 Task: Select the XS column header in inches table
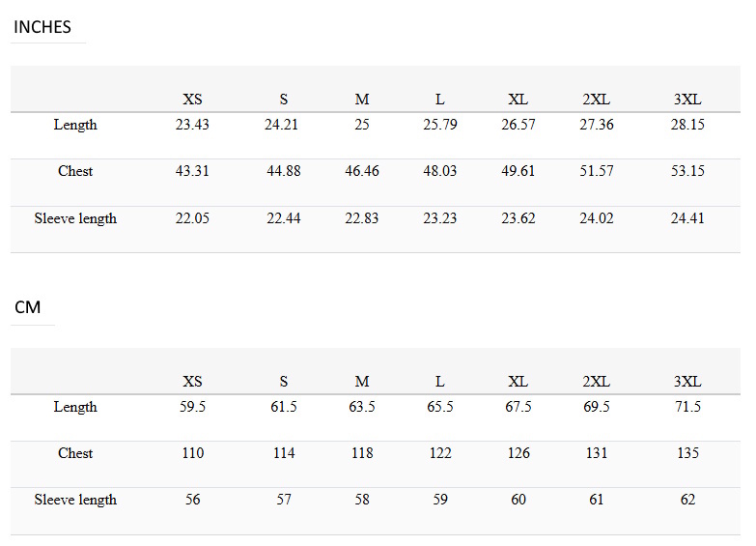click(x=192, y=100)
